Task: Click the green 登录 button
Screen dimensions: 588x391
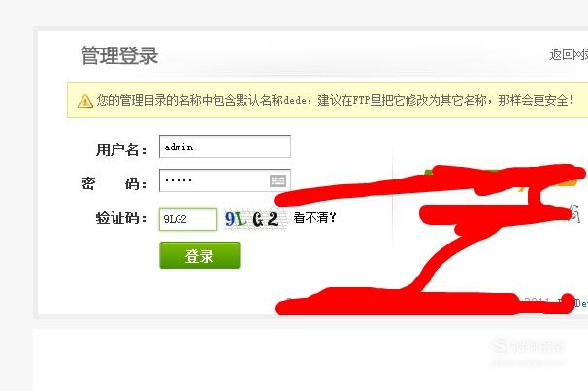Action: (200, 255)
